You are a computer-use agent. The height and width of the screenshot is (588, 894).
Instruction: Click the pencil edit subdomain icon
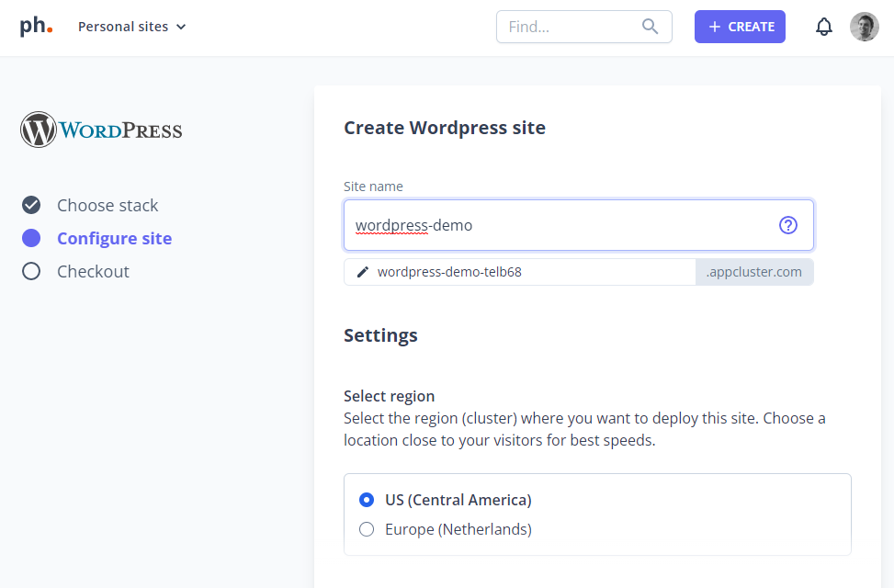(x=363, y=272)
